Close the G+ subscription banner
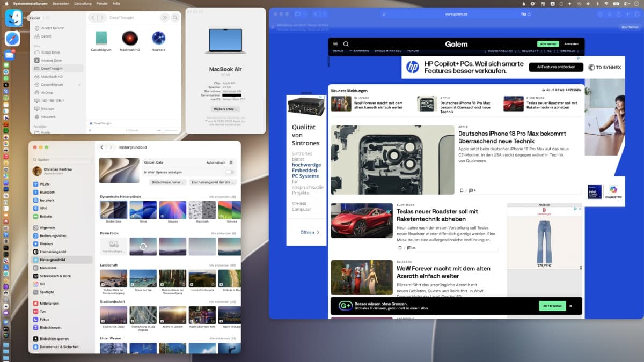The width and height of the screenshot is (644, 362). tap(570, 306)
